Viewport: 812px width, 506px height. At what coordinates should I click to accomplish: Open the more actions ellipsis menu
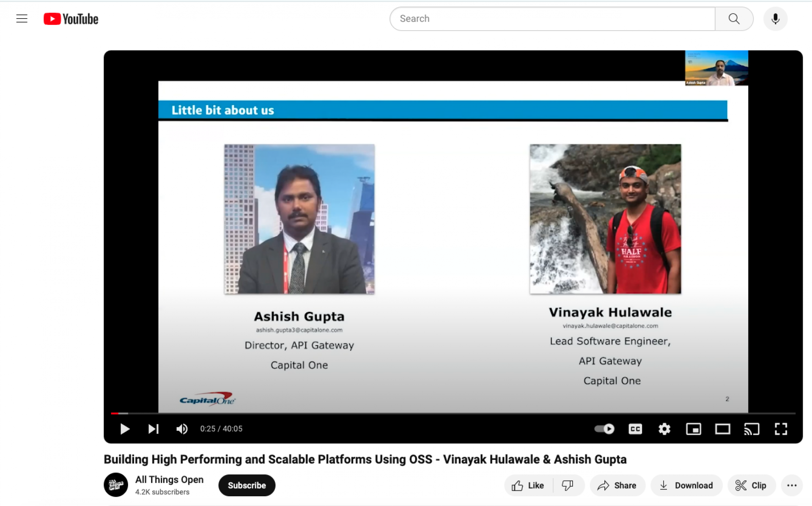(x=792, y=485)
